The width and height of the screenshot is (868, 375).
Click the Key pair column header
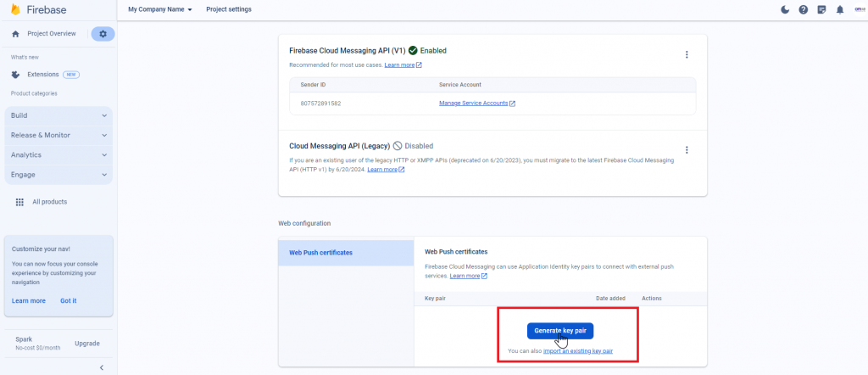(435, 299)
